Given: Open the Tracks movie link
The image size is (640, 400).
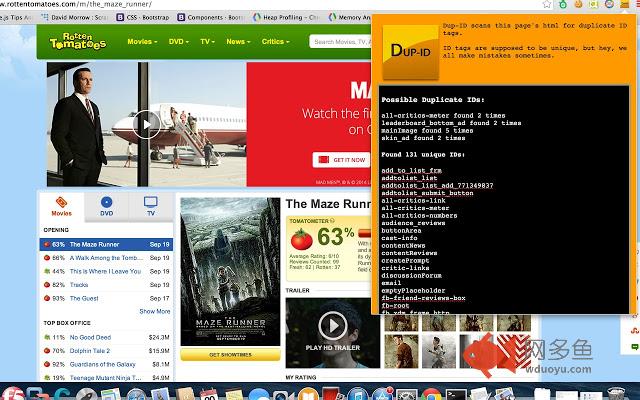Looking at the screenshot, I should coord(79,285).
